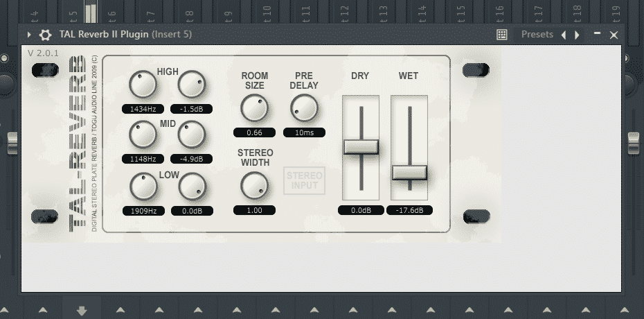Select mixer insert track 15 label
The image size is (644, 319).
[x=460, y=14]
